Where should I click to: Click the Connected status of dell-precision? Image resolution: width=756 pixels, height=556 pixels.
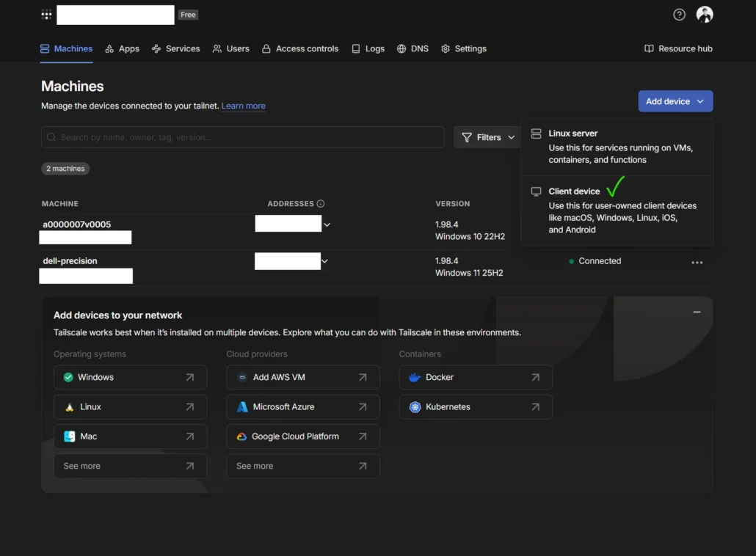[595, 260]
